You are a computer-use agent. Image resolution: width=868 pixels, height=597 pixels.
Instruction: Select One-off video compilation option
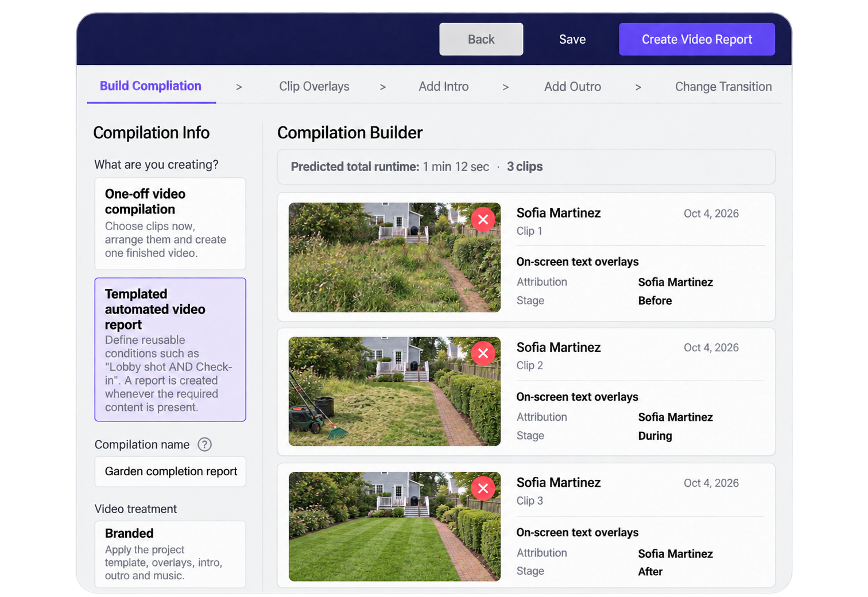(x=170, y=224)
